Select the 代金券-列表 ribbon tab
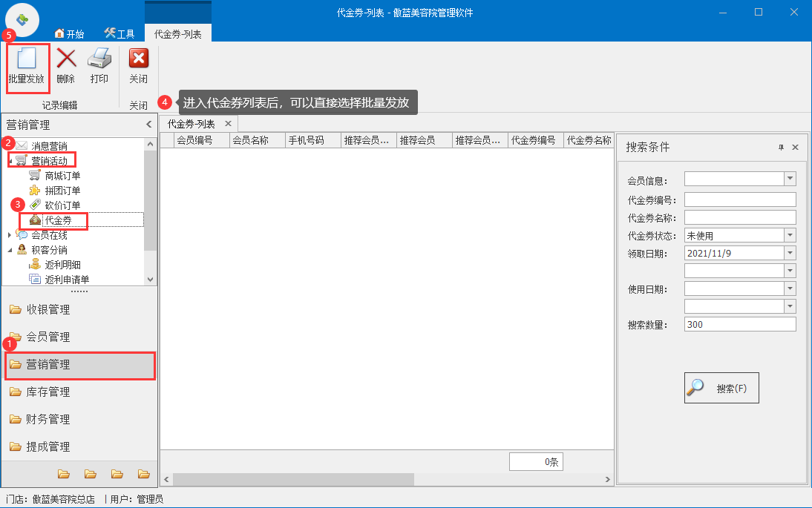The image size is (812, 508). click(x=178, y=33)
